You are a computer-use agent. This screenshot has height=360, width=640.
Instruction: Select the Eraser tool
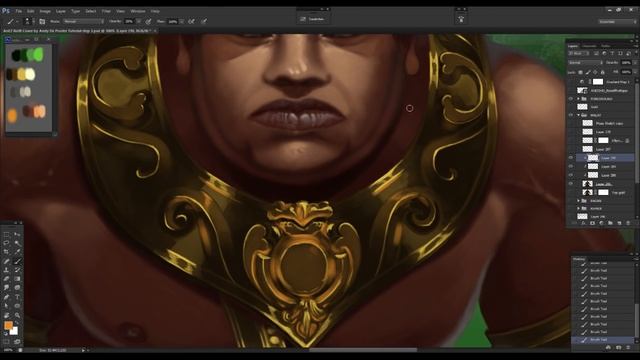[7, 279]
